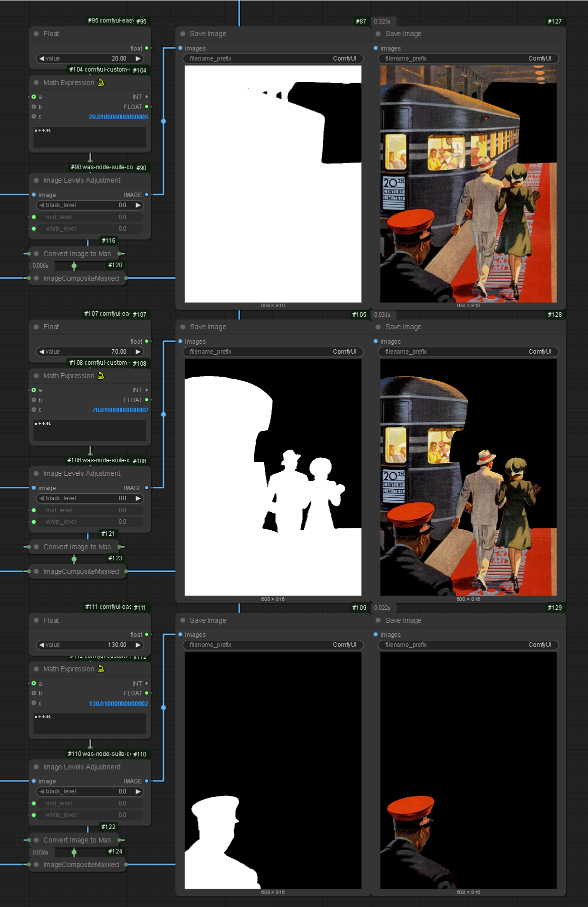The image size is (588, 907).
Task: Click the mid_level input port of Image Levels Adjustment #106
Action: pyautogui.click(x=33, y=510)
